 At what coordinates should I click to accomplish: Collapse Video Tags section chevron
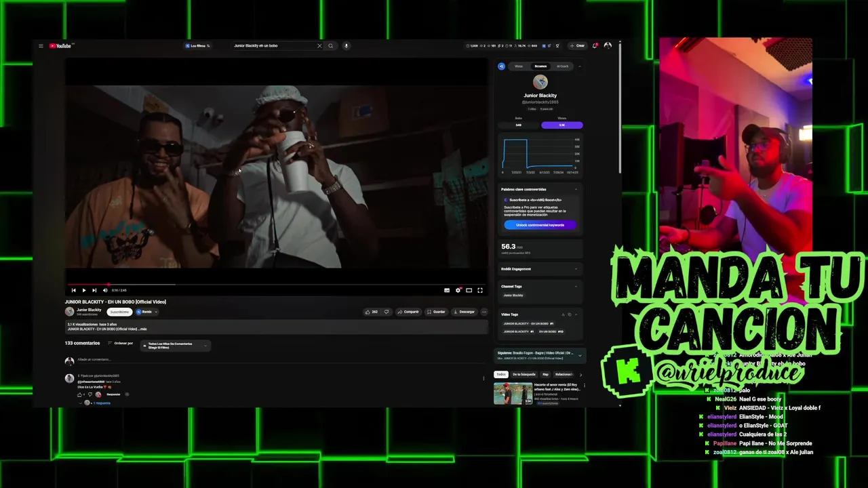coord(576,314)
